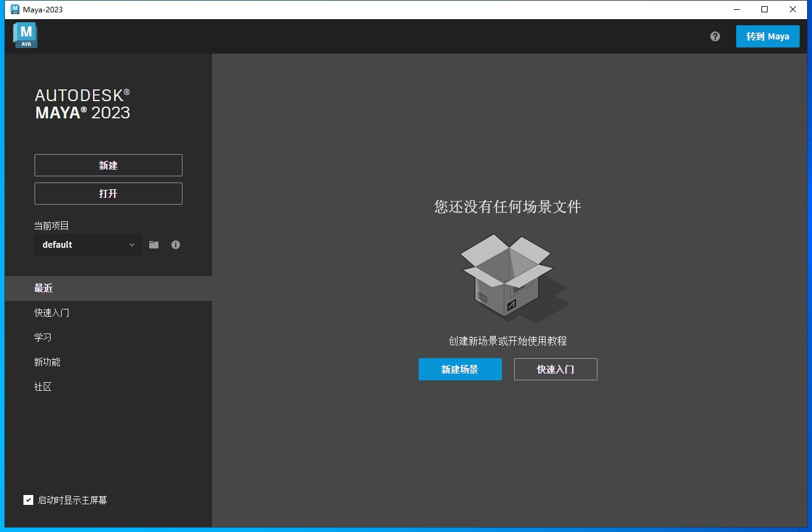Select the 最近 tab in sidebar

point(109,289)
